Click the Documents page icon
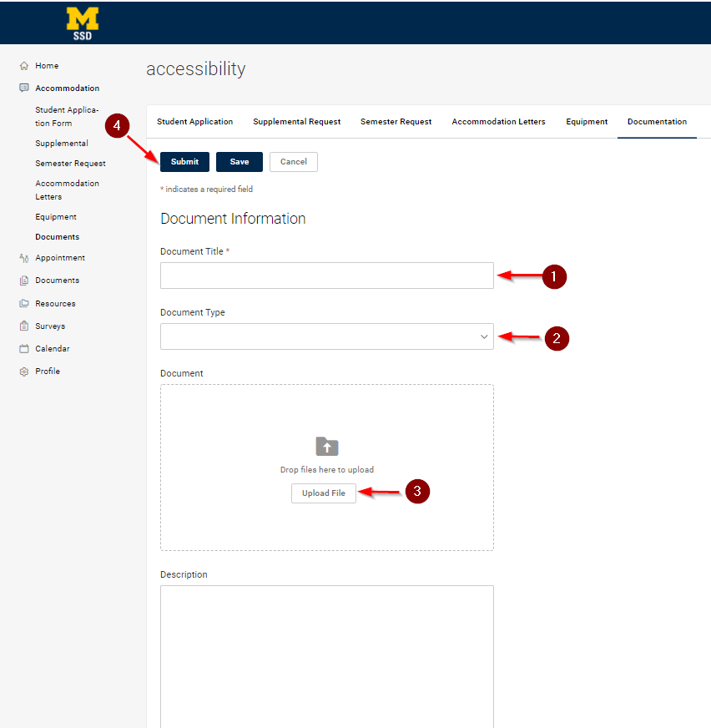 [x=25, y=280]
